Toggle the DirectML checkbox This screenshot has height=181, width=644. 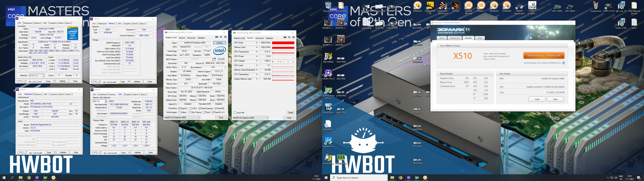coord(216,108)
